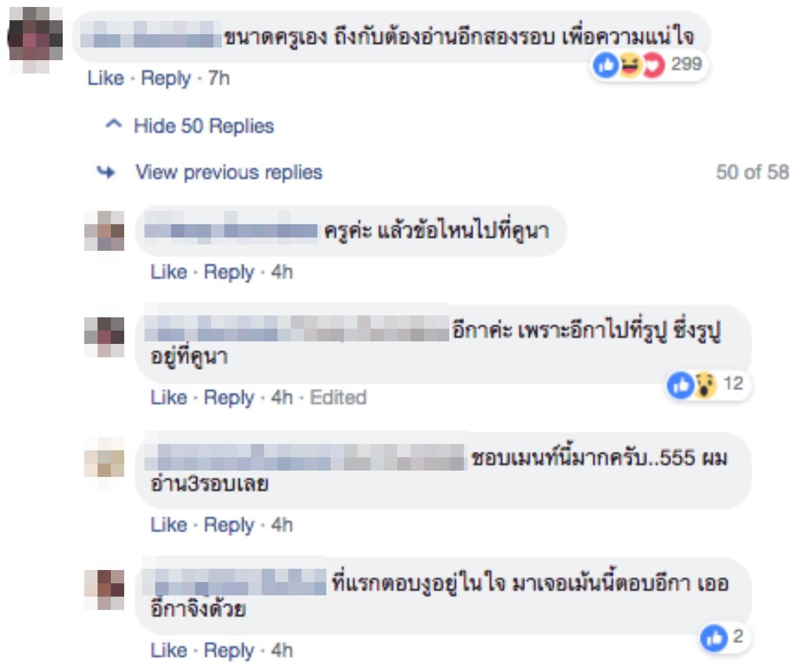Open the top commenter's profile picture
811x672 pixels.
[36, 39]
